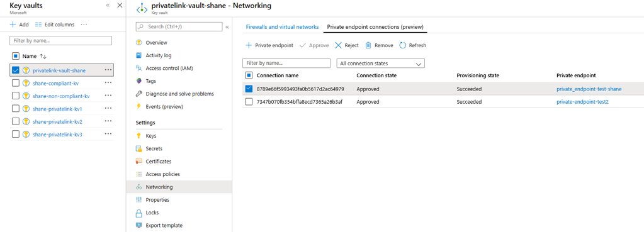Open the shane-privatelink-kv1 link
The image size is (644, 232).
57,109
